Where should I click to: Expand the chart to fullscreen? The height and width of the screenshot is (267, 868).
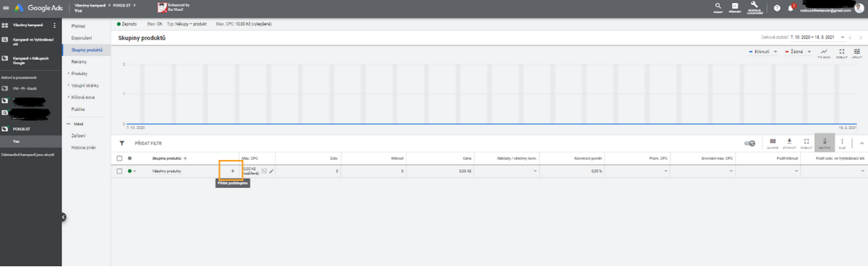pos(841,53)
